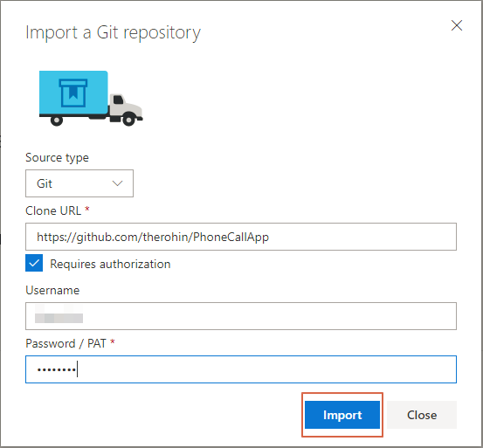Focus the Clone URL input field
Viewport: 483px width, 448px height.
point(241,237)
